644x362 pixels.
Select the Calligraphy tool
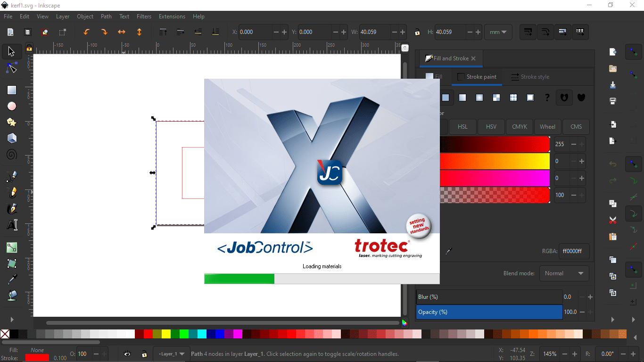coord(12,209)
